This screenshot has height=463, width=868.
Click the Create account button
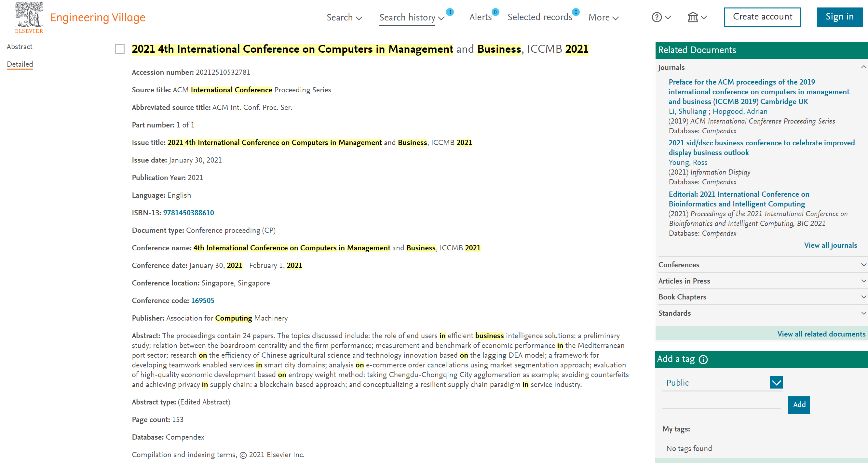coord(763,17)
